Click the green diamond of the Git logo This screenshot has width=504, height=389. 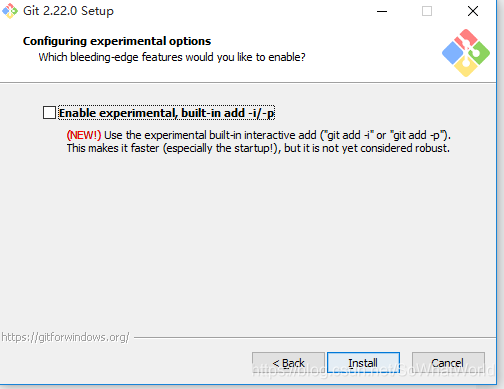479,53
